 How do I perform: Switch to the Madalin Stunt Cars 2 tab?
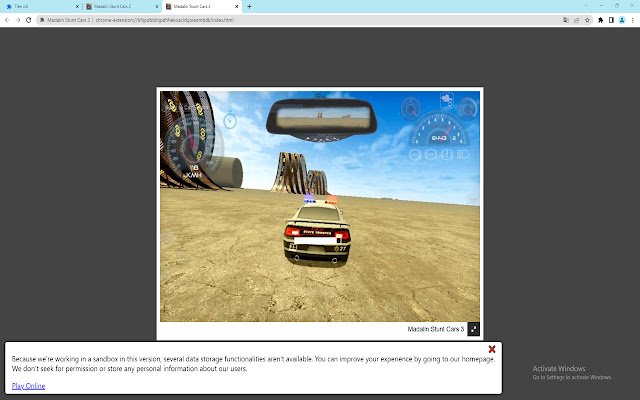pyautogui.click(x=122, y=7)
